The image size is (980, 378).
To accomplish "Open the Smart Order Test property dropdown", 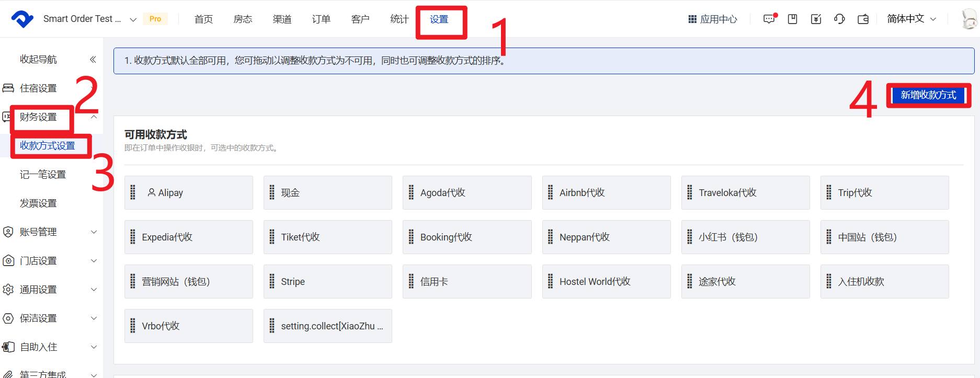I will point(89,19).
